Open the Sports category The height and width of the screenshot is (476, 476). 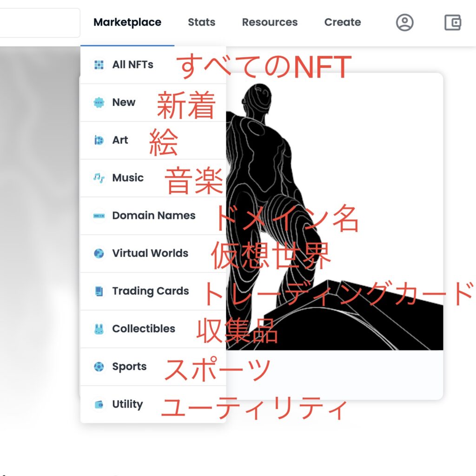tap(153, 367)
